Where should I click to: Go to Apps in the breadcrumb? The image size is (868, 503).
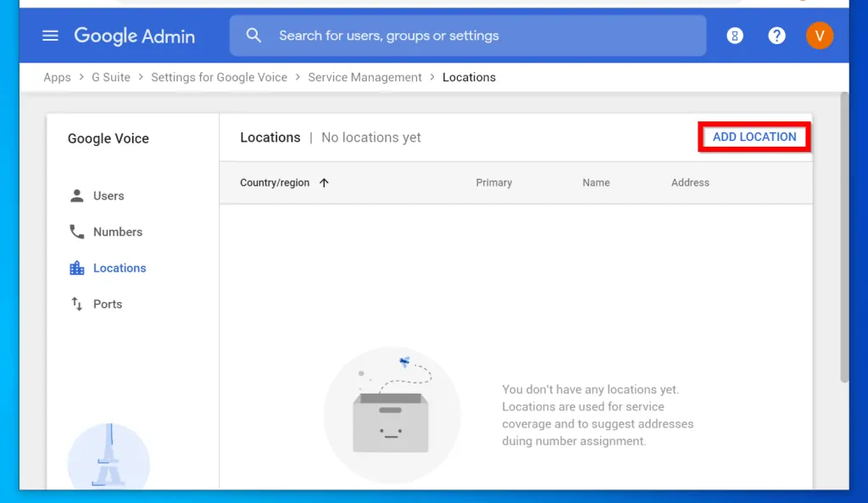click(57, 77)
